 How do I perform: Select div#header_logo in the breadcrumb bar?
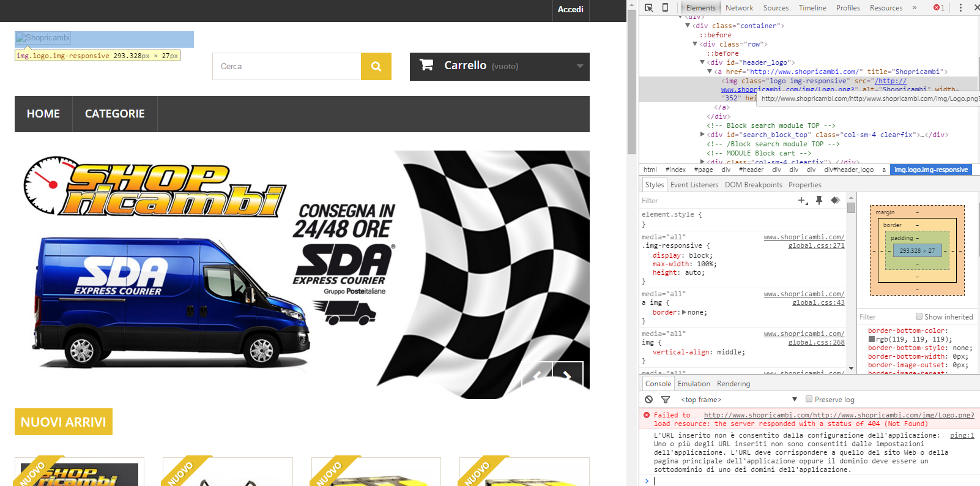[848, 170]
